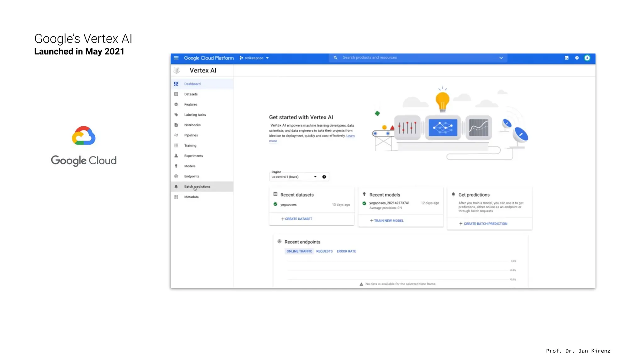Click the Notebooks sidebar icon
Screen dimensions: 644x362
(176, 125)
